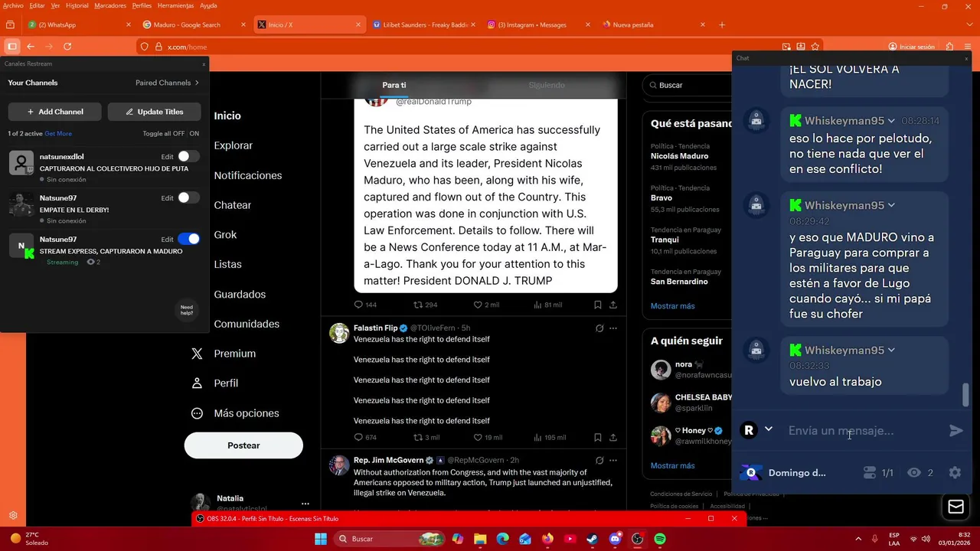Open chat settings gear icon
The height and width of the screenshot is (551, 980).
[955, 473]
